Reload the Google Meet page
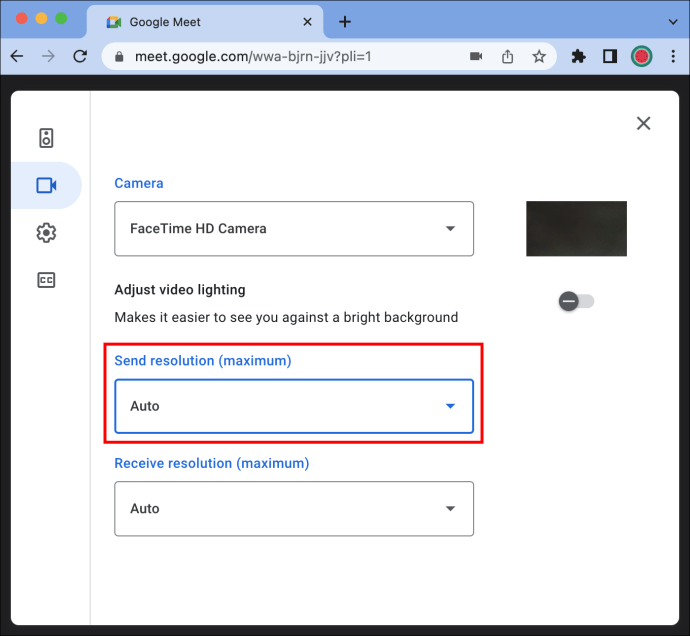The height and width of the screenshot is (636, 690). tap(80, 56)
